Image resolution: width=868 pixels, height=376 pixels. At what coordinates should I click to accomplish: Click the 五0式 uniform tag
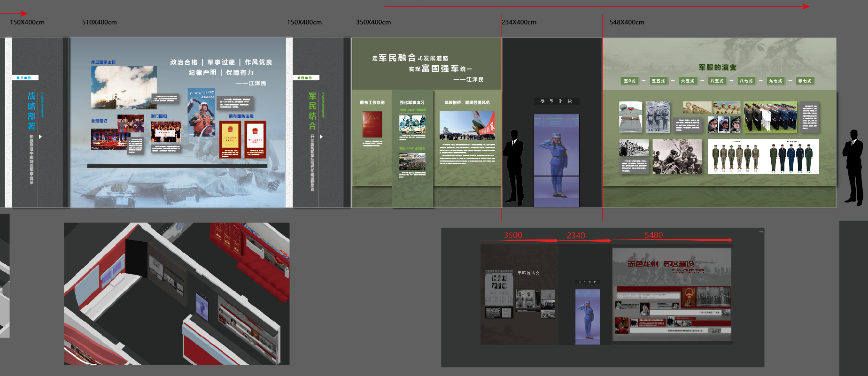point(629,81)
